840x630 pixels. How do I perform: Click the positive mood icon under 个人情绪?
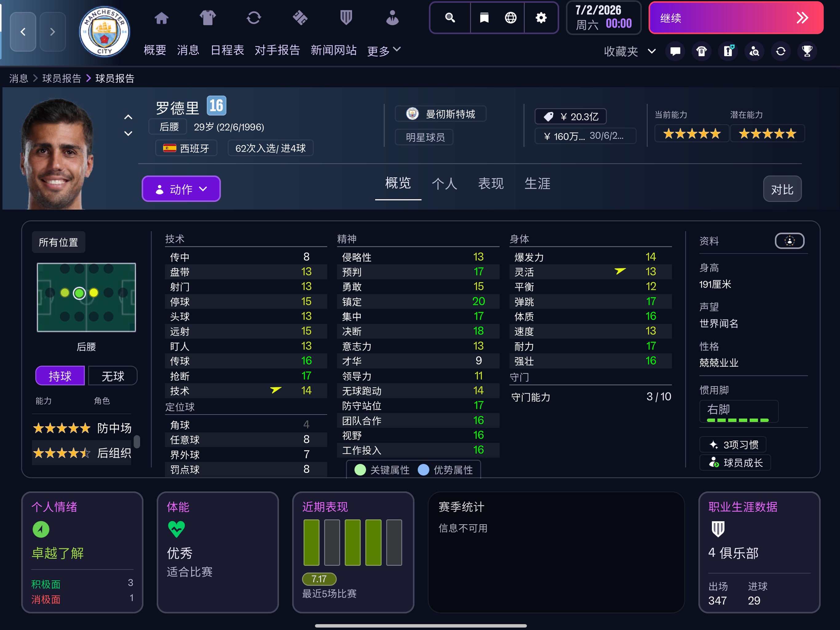click(x=41, y=529)
